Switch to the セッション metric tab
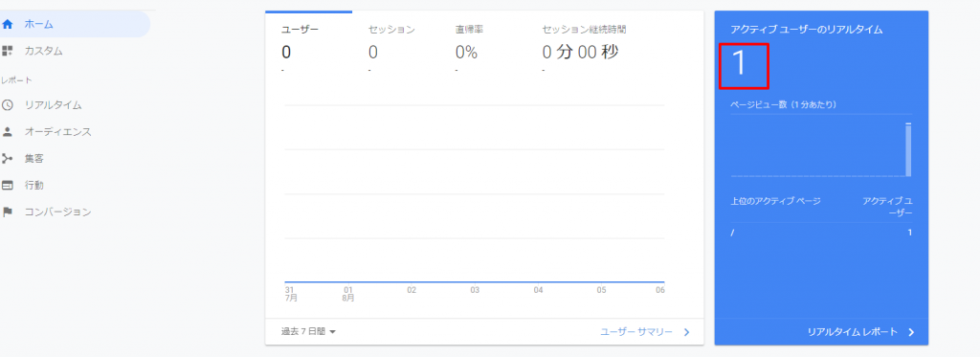This screenshot has width=980, height=357. click(391, 30)
